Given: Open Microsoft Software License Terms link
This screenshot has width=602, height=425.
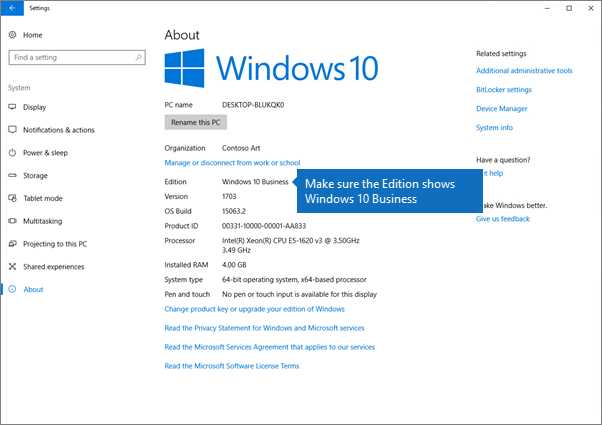Looking at the screenshot, I should click(232, 366).
